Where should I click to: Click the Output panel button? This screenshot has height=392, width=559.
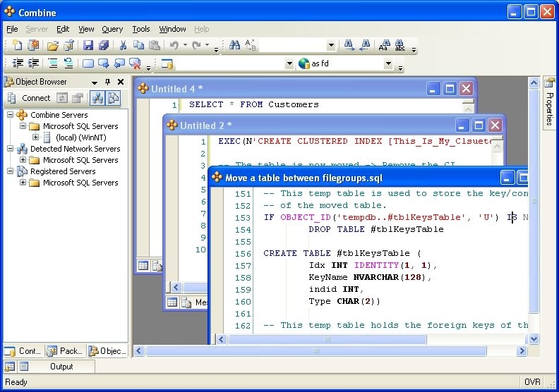[61, 367]
